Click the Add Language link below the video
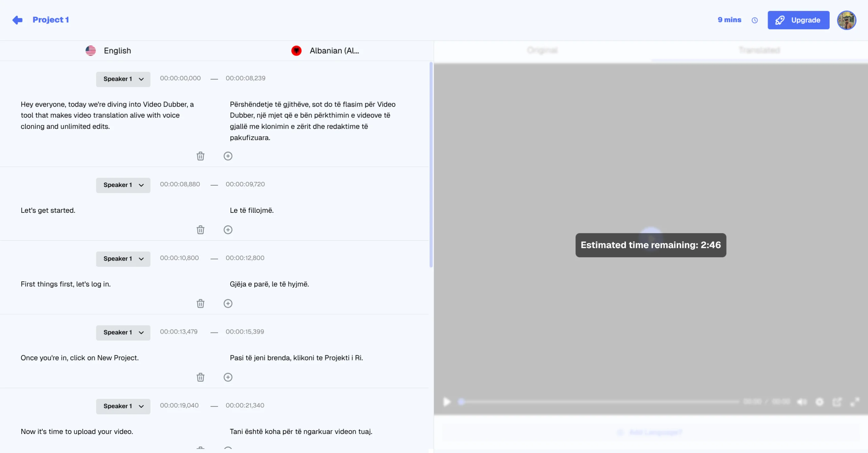 (655, 432)
